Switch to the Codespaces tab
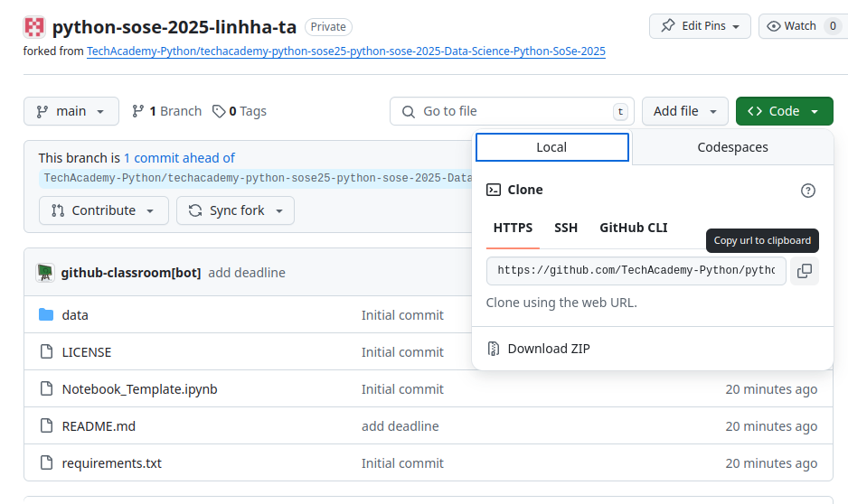This screenshot has width=848, height=504. (732, 147)
